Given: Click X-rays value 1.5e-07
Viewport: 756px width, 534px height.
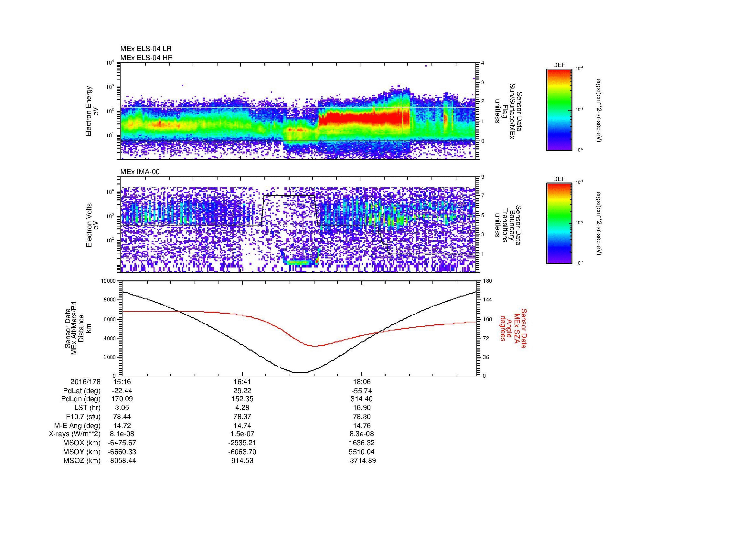Looking at the screenshot, I should tap(242, 434).
